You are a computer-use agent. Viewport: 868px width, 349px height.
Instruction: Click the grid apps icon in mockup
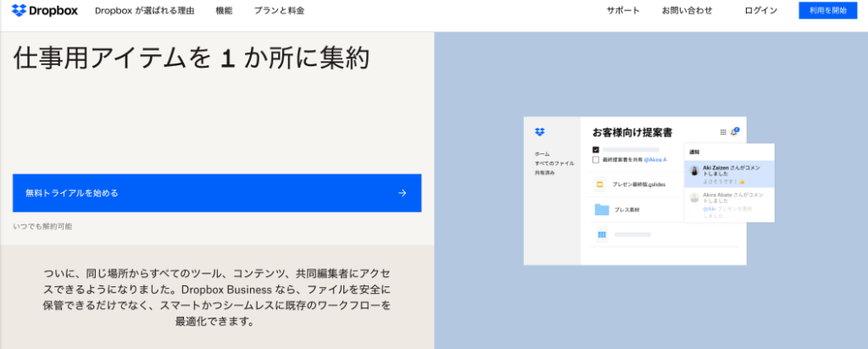pyautogui.click(x=723, y=132)
